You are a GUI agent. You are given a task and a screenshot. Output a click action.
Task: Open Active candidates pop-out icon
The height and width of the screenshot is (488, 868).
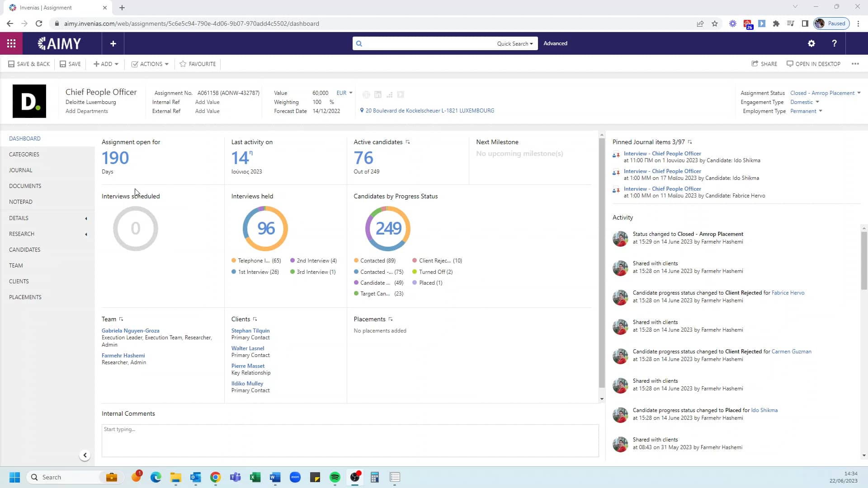(408, 142)
